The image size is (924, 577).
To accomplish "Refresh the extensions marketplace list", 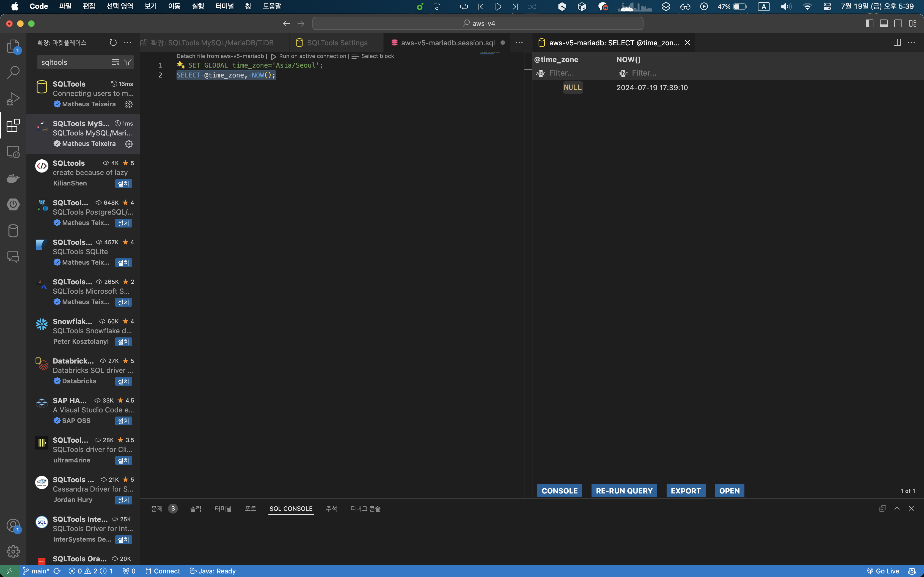I will [x=113, y=43].
